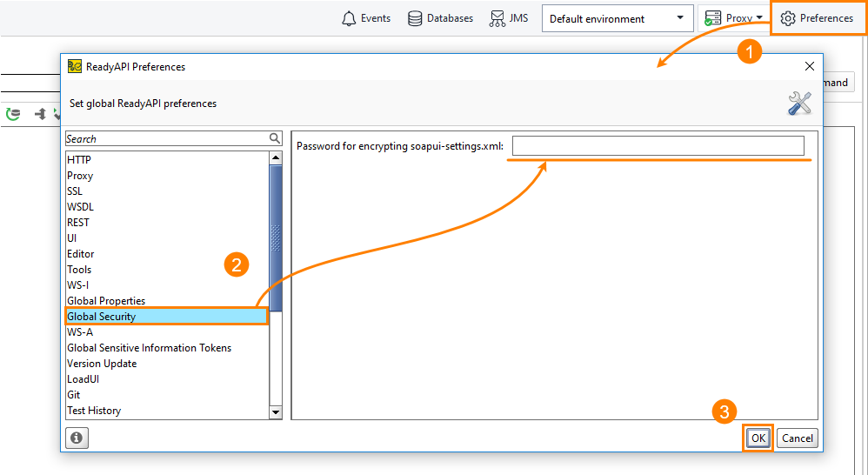Open the Databases toolbar item
This screenshot has height=475, width=868.
[440, 18]
